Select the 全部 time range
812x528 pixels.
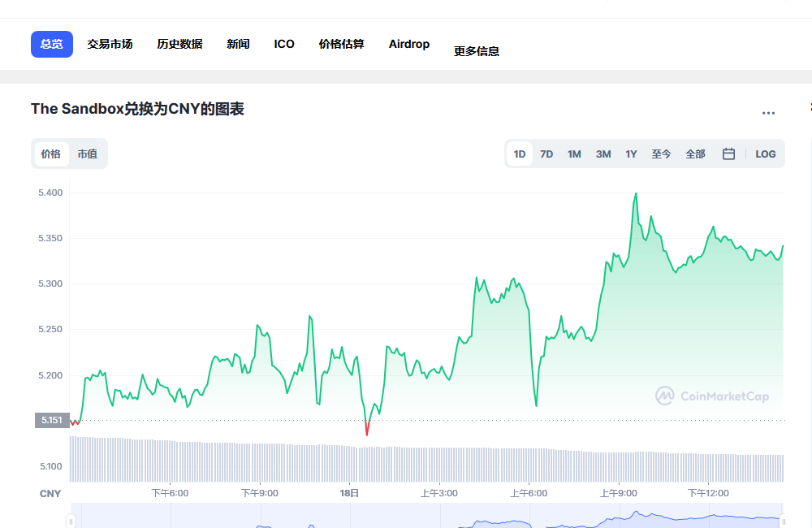tap(696, 154)
